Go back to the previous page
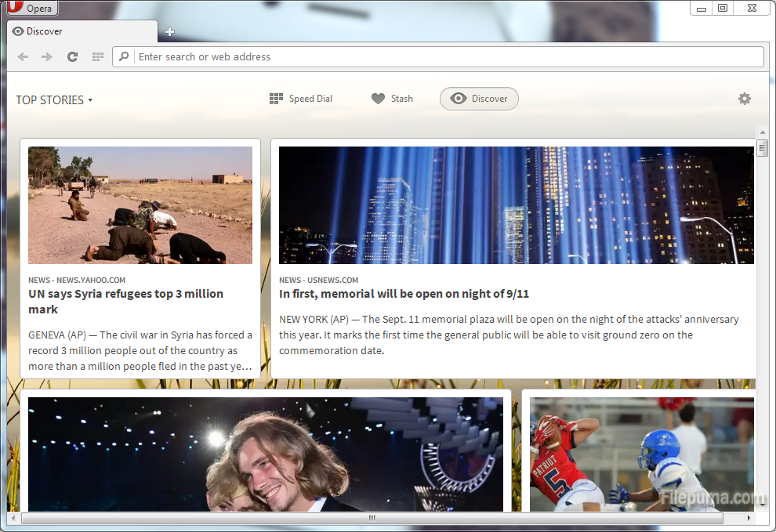Viewport: 776px width, 532px height. [23, 56]
